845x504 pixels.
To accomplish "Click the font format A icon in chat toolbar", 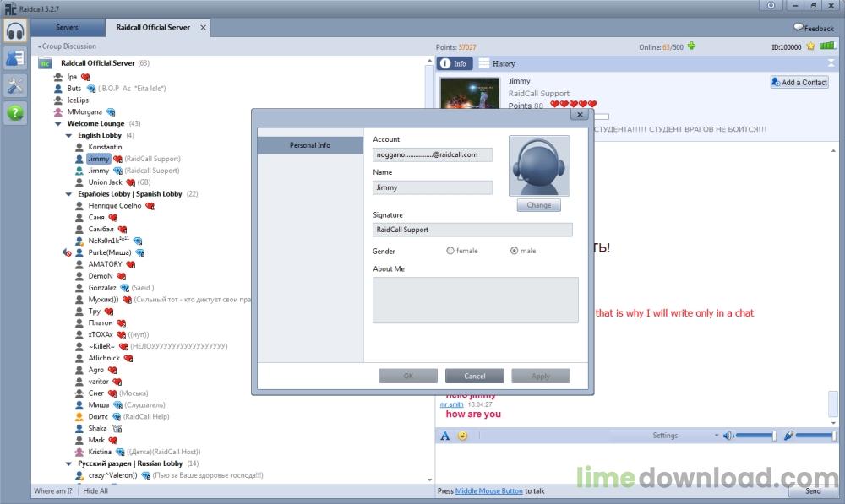I will [444, 436].
